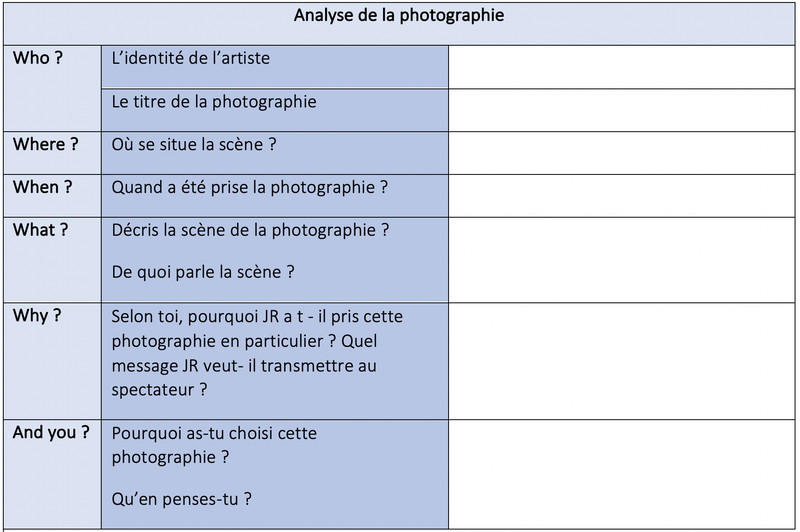Click "Quand a été prise la photographie ?" text
The width and height of the screenshot is (800, 532).
click(249, 187)
